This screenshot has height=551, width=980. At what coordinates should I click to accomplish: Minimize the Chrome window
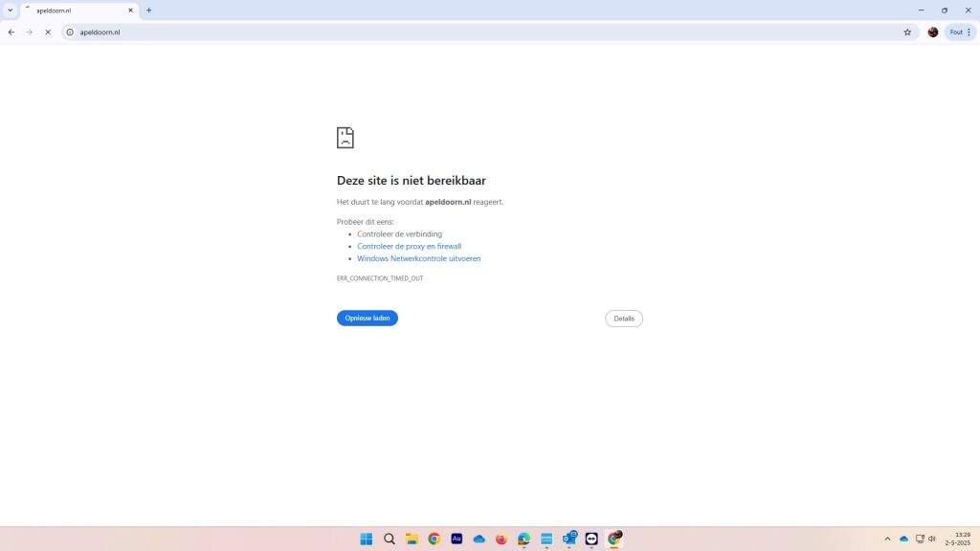click(922, 10)
